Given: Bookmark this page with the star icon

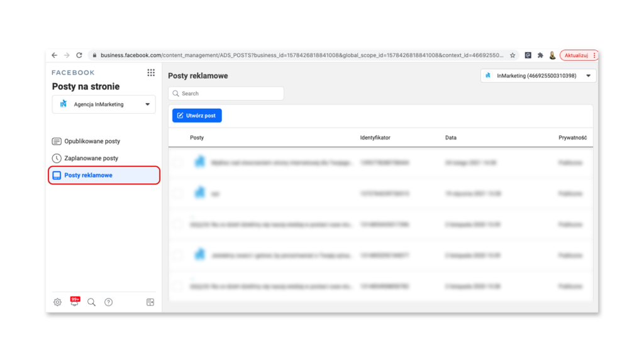Looking at the screenshot, I should coord(513,55).
